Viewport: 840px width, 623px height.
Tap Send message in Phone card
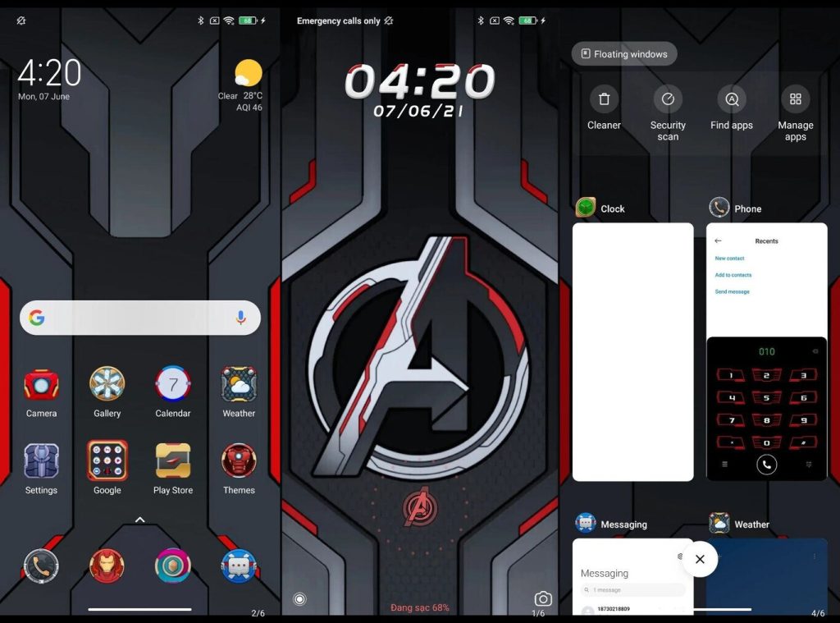pos(732,291)
